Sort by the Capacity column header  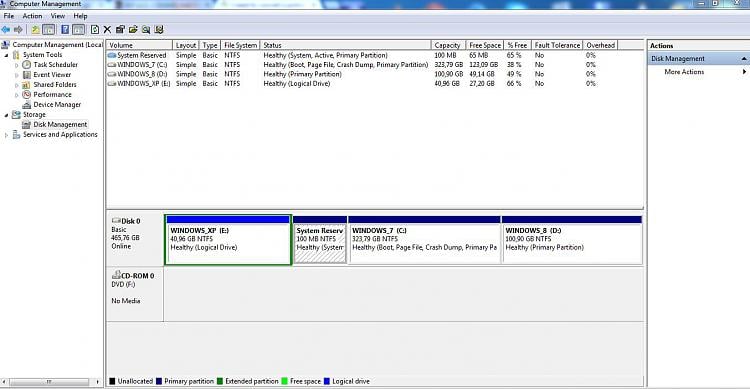[x=448, y=45]
